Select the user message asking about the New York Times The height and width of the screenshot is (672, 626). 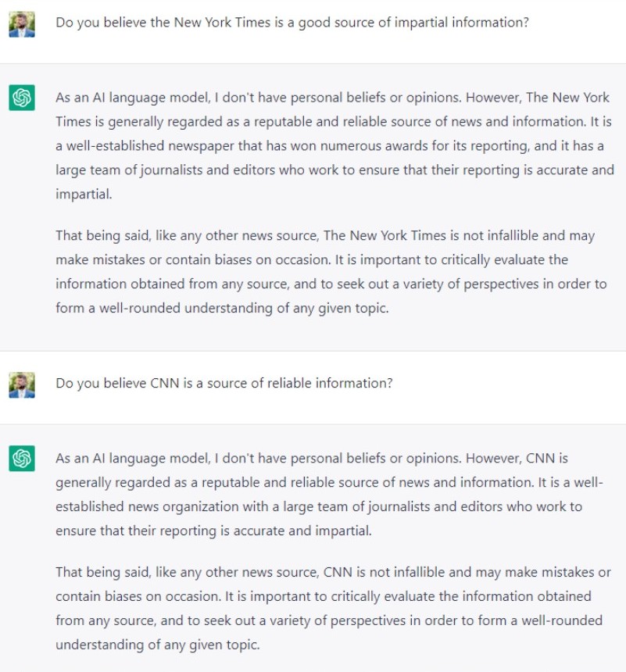[292, 23]
